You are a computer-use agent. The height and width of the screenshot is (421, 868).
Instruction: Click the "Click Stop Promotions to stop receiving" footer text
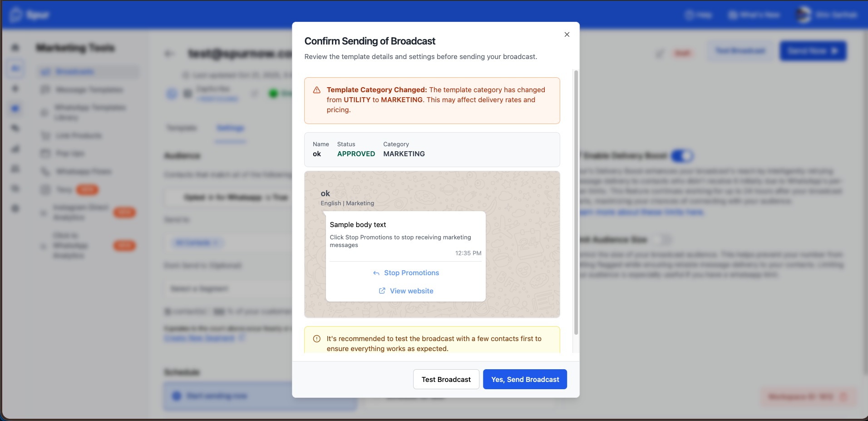pyautogui.click(x=400, y=241)
